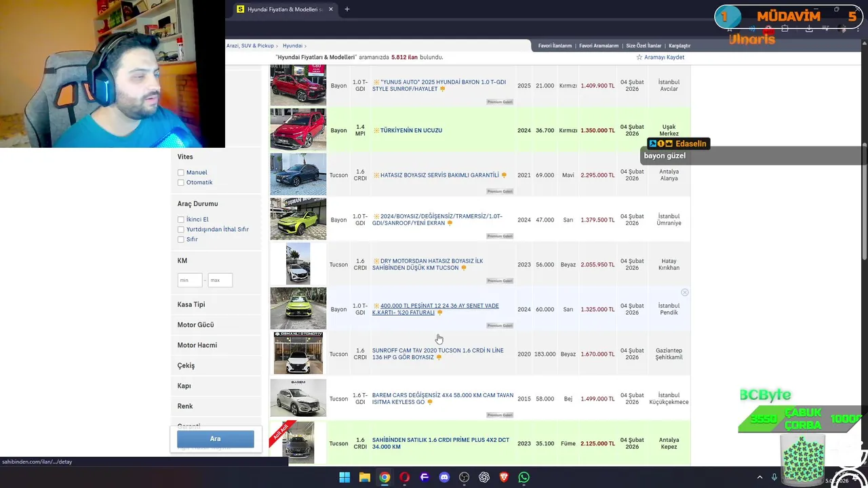Open the 400.000 TL PEŞİNAT listing link
Viewport: 868px width, 488px height.
[435, 309]
